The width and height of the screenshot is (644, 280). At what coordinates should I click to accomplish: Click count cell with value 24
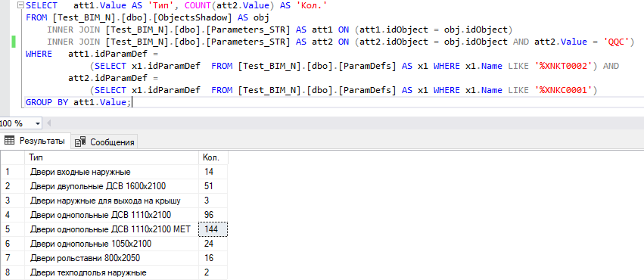(x=213, y=244)
